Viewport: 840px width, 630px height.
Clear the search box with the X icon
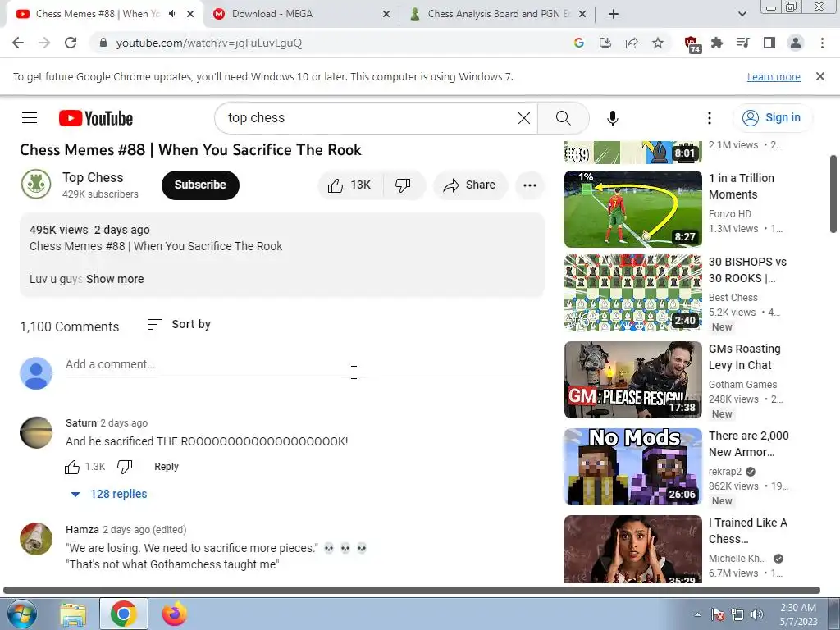pyautogui.click(x=524, y=118)
